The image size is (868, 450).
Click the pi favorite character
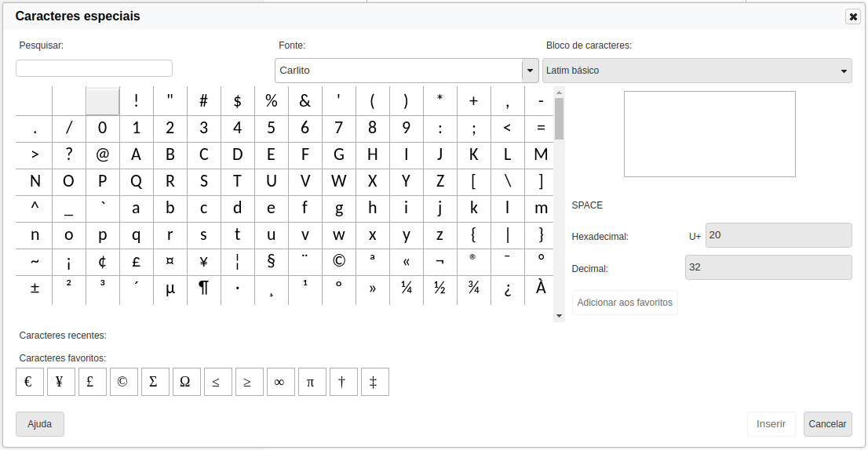tap(312, 382)
